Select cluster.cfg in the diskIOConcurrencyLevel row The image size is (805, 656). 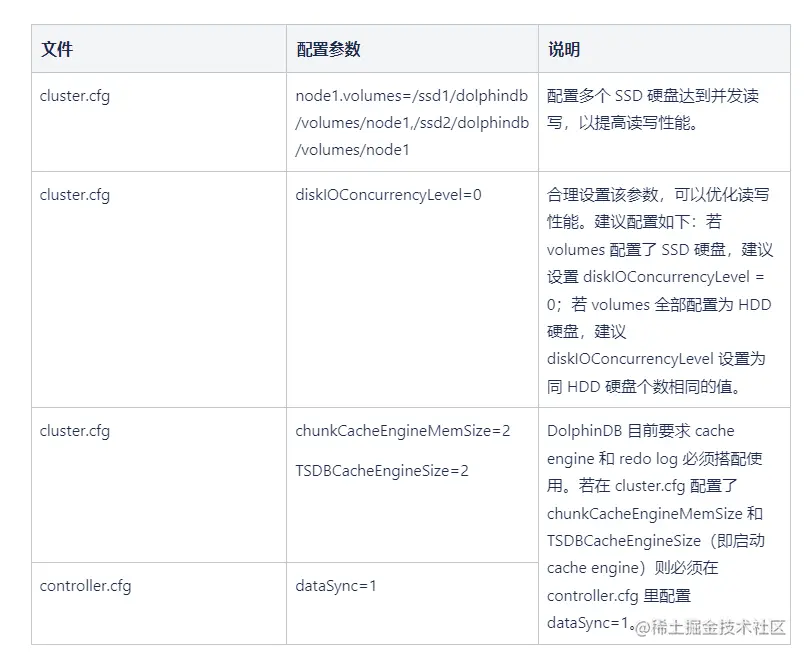point(74,195)
